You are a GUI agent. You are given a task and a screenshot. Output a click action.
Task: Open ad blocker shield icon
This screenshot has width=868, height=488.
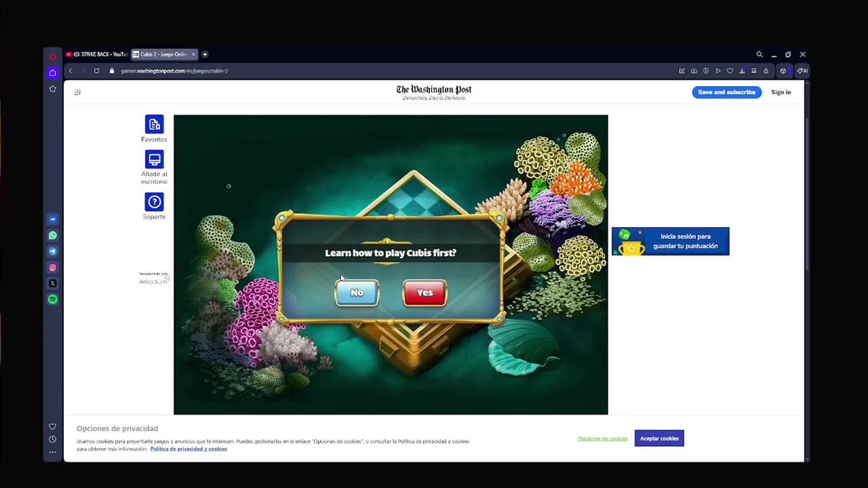click(x=706, y=70)
